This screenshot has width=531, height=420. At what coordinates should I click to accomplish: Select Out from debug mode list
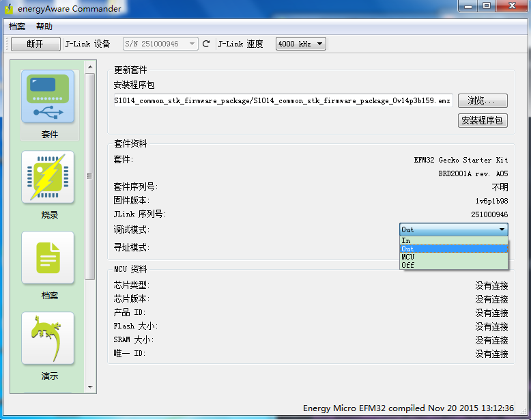[454, 249]
